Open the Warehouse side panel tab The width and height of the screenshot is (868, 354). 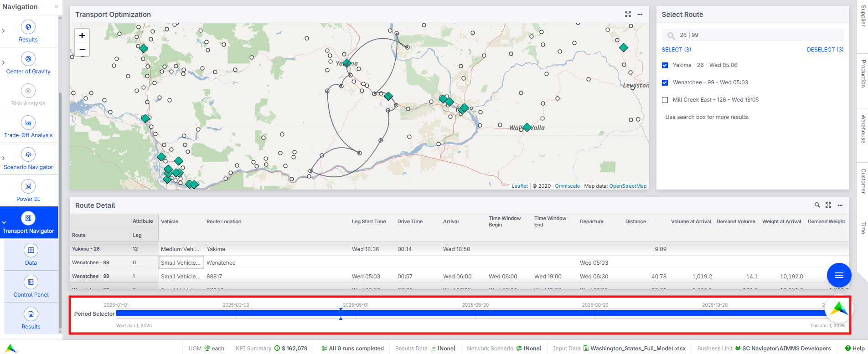[863, 129]
